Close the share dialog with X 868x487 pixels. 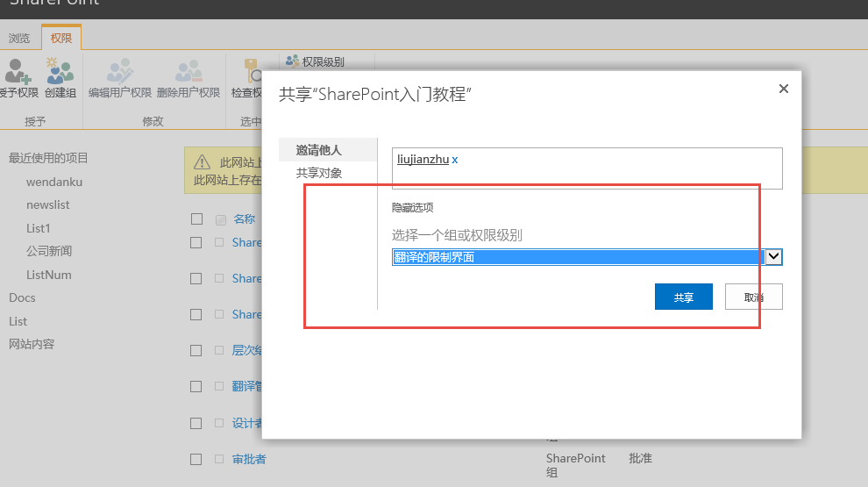point(783,89)
